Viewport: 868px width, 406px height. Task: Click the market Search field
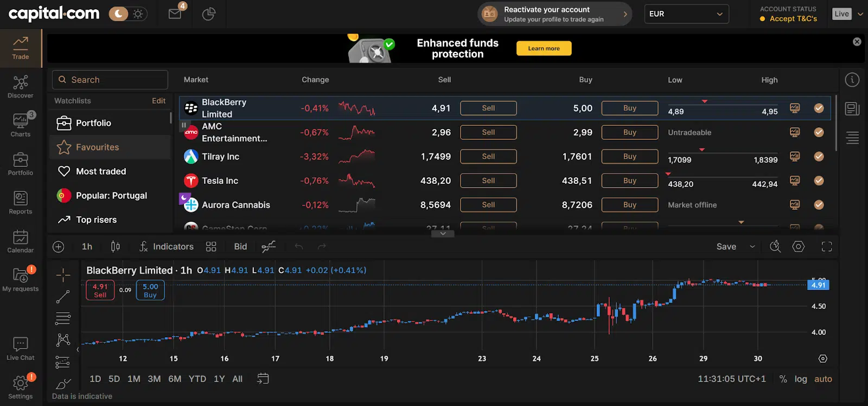click(110, 80)
